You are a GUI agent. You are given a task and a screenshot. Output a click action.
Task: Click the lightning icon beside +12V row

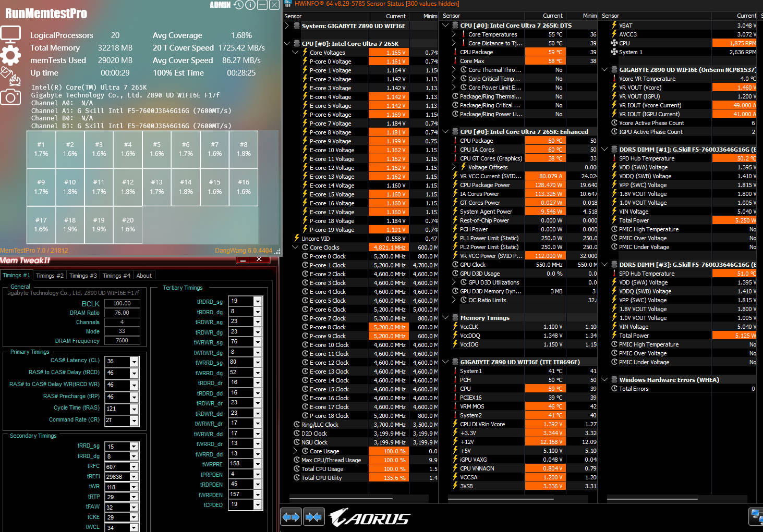pyautogui.click(x=455, y=442)
